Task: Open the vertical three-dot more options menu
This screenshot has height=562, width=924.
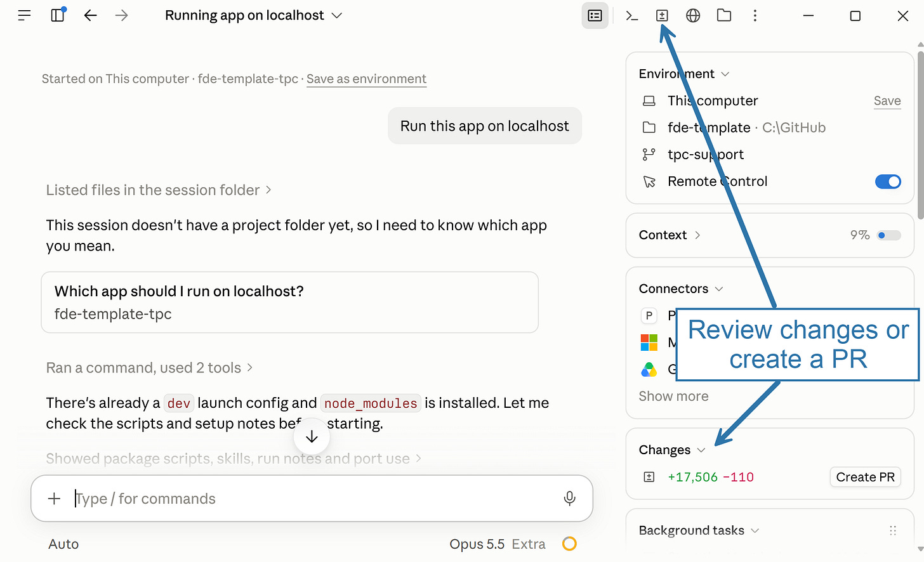Action: pos(755,15)
